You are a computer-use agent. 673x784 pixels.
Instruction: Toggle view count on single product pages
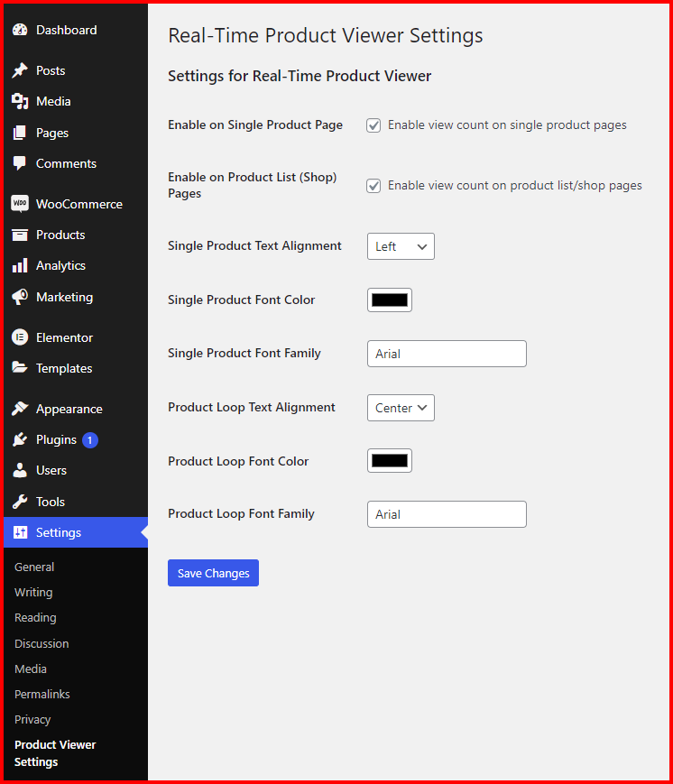373,125
